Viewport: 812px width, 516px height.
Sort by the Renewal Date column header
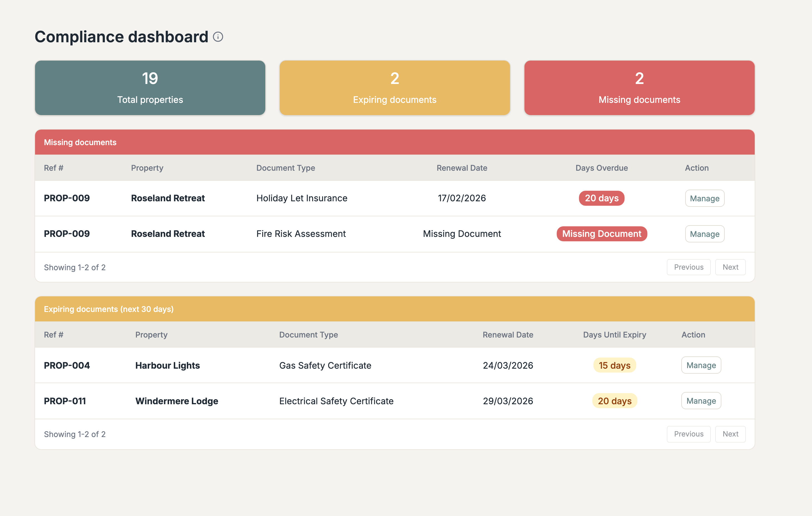462,168
